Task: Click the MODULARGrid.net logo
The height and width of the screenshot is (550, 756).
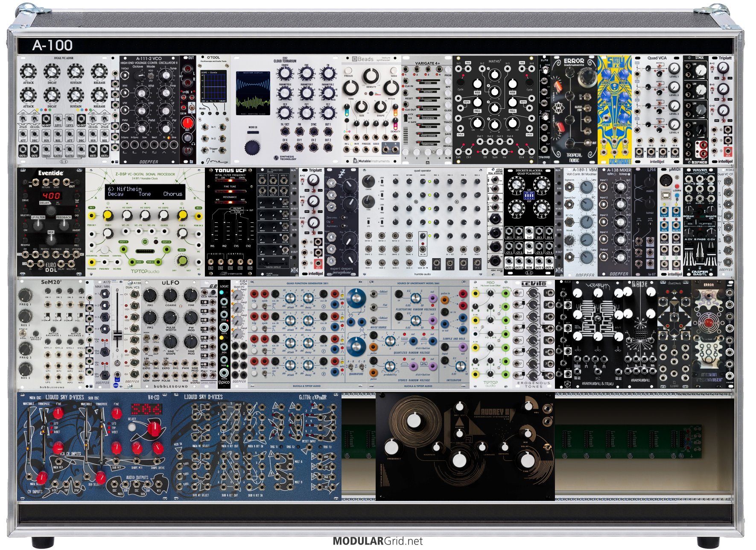Action: 377,541
